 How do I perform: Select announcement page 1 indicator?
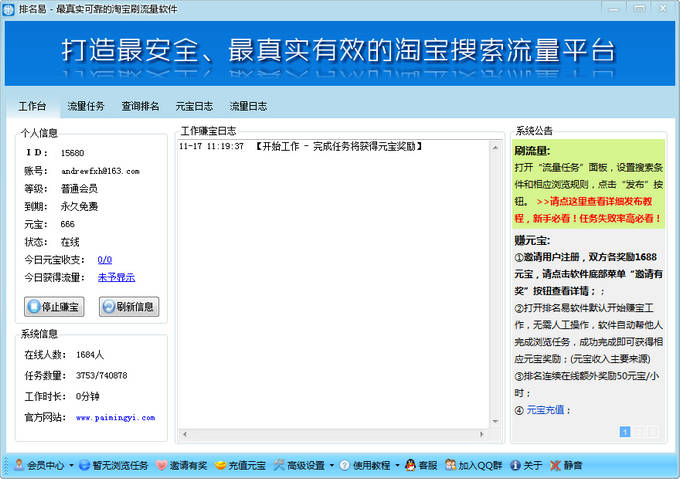(x=625, y=432)
